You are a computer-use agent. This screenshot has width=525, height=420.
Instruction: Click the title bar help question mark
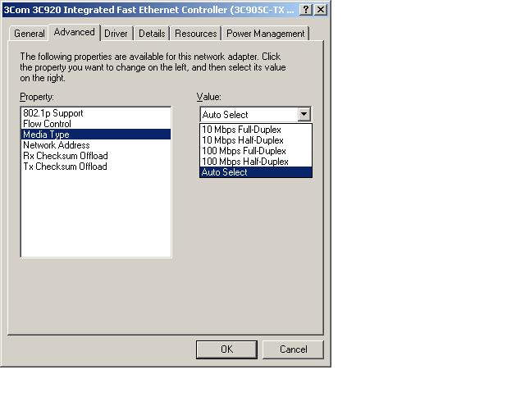point(306,9)
